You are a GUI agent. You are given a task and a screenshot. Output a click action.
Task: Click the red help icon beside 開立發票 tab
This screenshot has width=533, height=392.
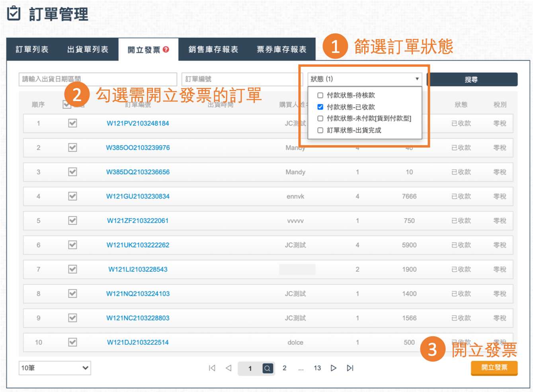pos(166,49)
